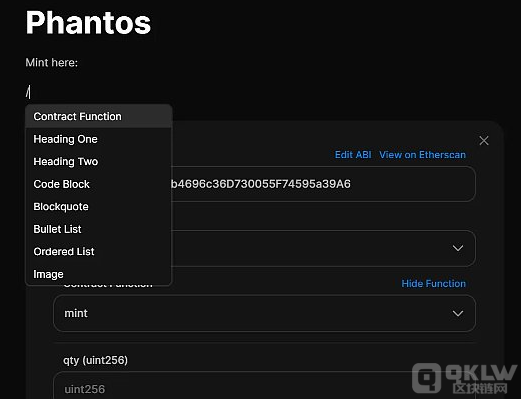Screen dimensions: 521x399
Task: Click the 'Mint here:' text line
Action: point(52,63)
